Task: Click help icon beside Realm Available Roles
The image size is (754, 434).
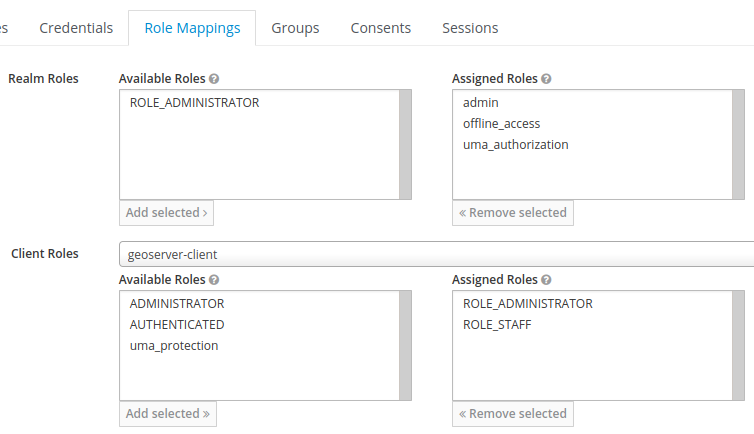Action: tap(215, 79)
